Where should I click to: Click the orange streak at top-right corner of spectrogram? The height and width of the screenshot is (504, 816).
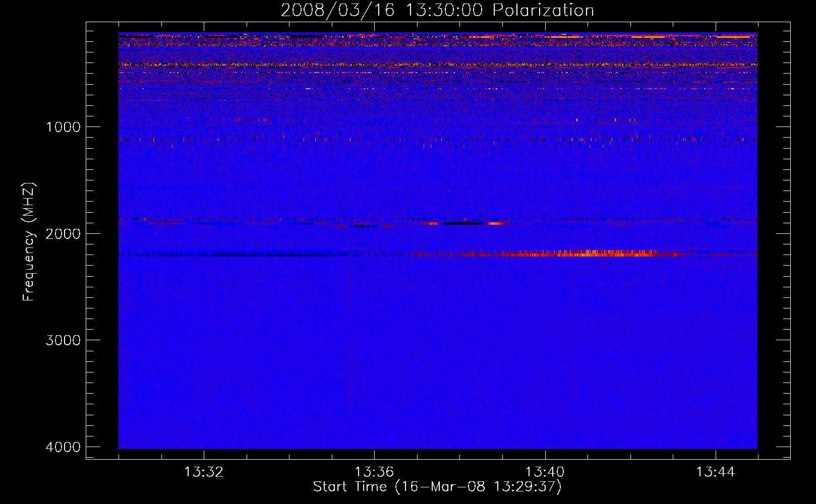(x=734, y=37)
